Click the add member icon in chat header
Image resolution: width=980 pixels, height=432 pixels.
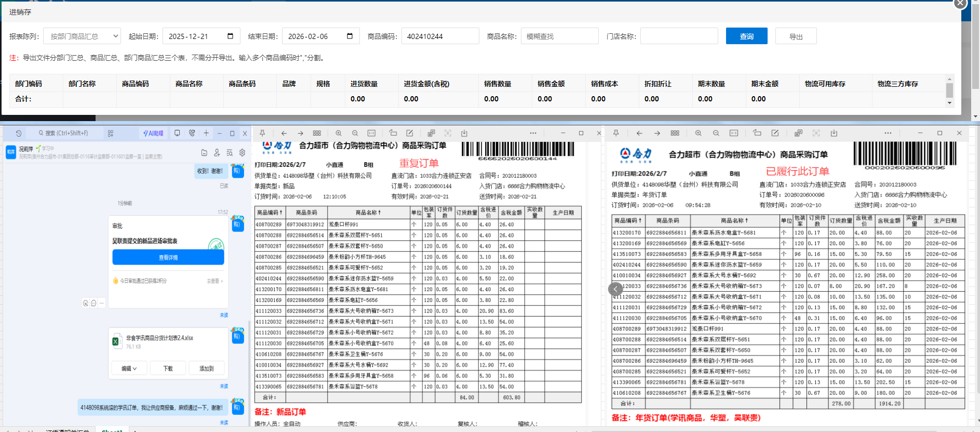(x=217, y=153)
